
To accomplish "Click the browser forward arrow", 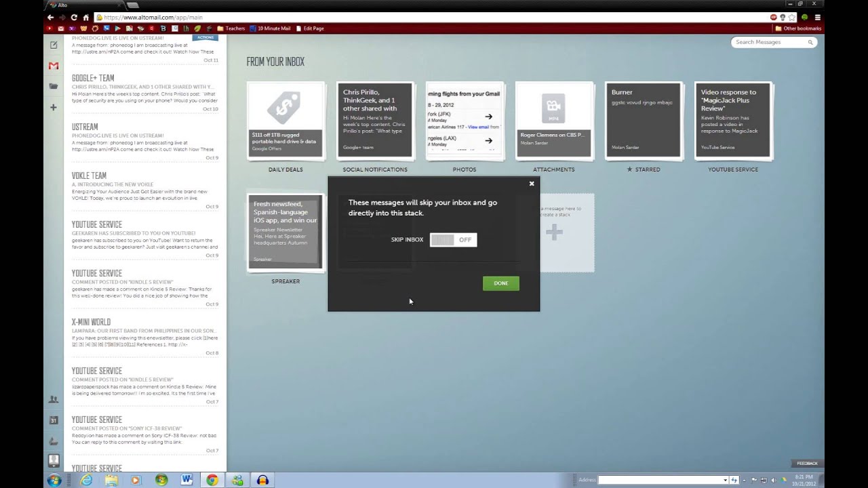I will coord(62,17).
